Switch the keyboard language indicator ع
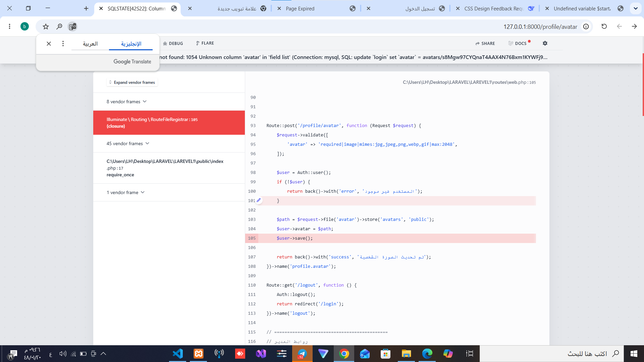 click(x=51, y=354)
